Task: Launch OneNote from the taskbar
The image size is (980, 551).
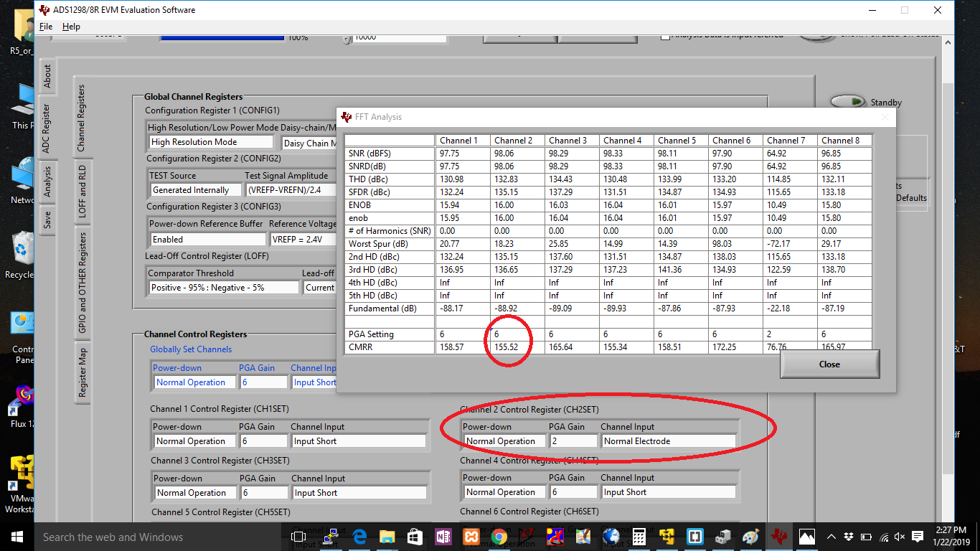Action: pos(443,537)
